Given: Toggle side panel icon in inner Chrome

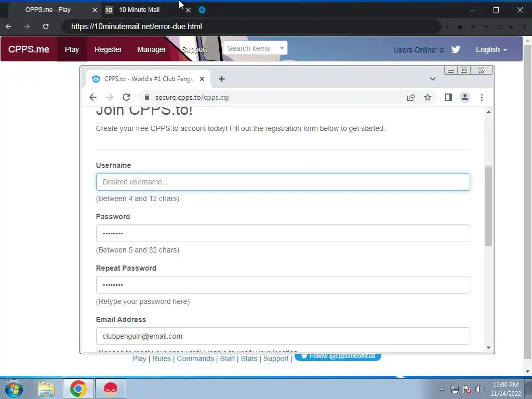Looking at the screenshot, I should pos(448,97).
